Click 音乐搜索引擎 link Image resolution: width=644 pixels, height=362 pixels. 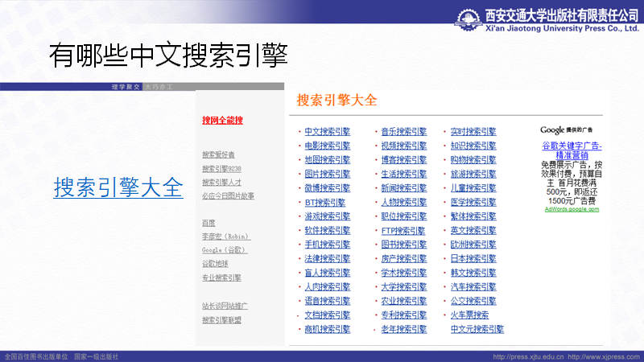404,132
